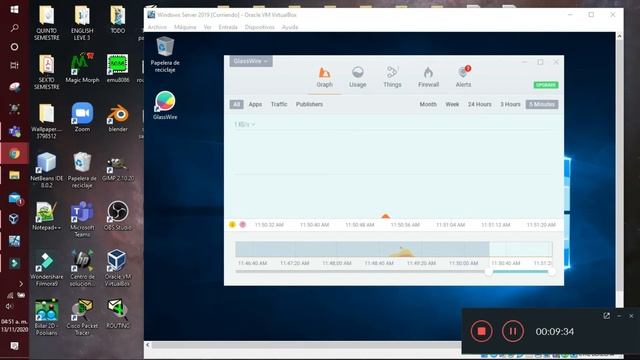Expand the hidden tray icons chevron
Screen dimensions: 640x360
[21, 284]
